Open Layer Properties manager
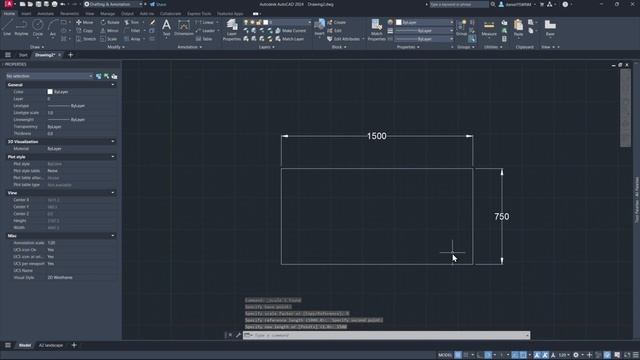The image size is (640, 360). point(232,30)
